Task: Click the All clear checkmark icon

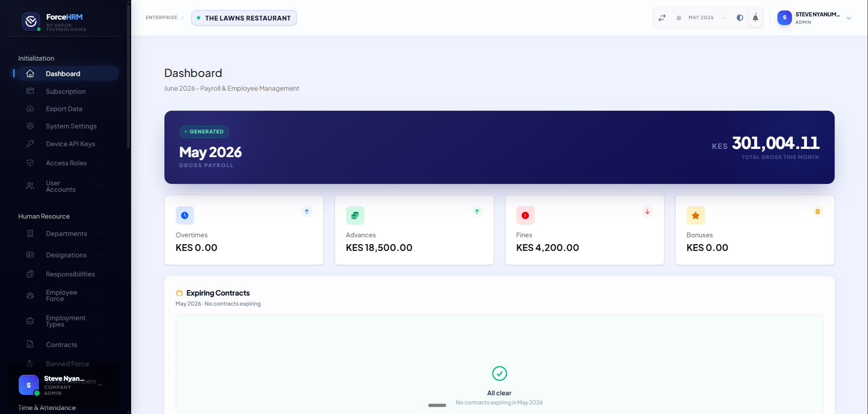Action: [500, 373]
